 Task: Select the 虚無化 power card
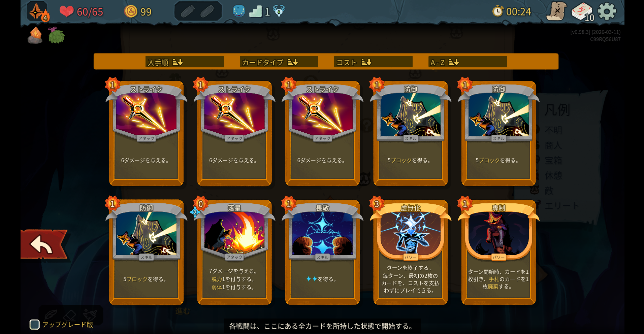(410, 252)
